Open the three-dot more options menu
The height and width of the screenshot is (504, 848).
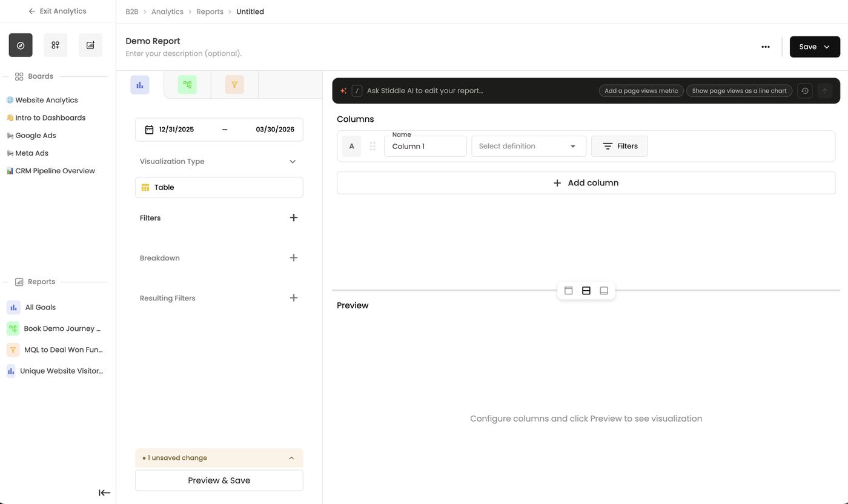(x=766, y=47)
